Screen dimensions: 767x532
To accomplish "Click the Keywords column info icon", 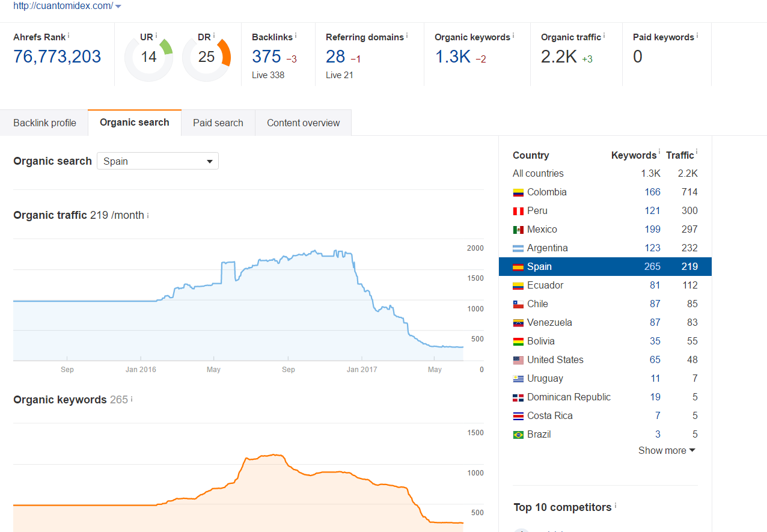I will pos(659,153).
